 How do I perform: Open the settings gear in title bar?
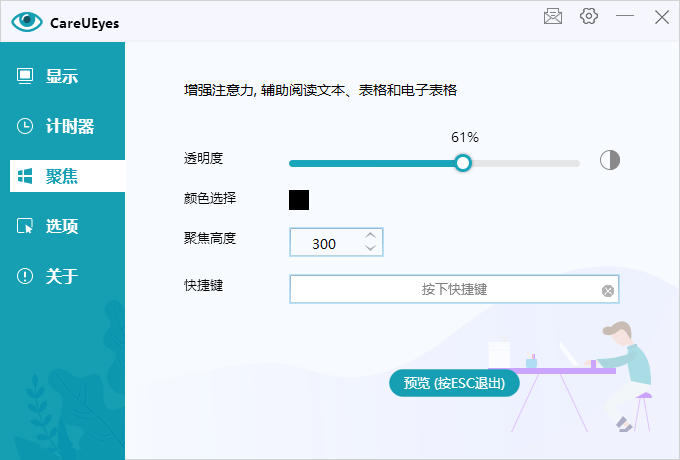point(588,17)
